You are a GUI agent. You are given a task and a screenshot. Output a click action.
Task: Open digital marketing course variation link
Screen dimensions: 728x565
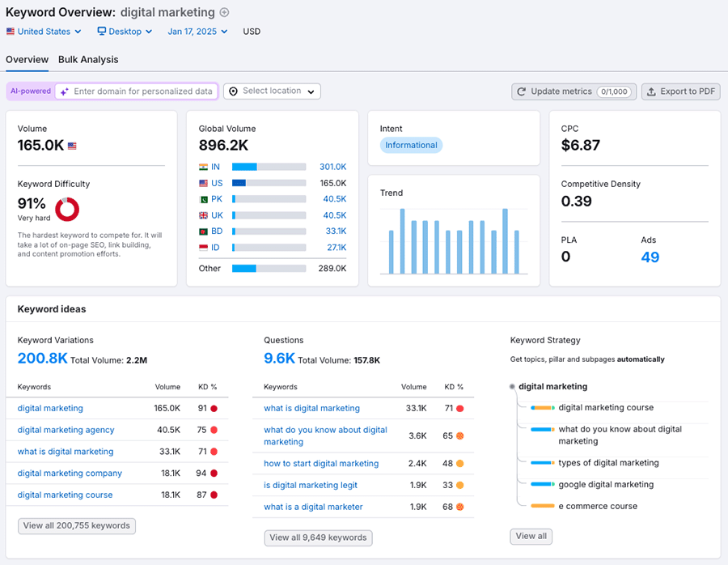pos(65,495)
